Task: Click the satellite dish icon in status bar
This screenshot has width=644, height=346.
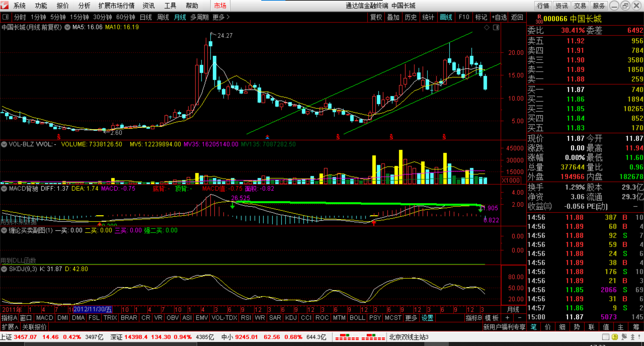Action: pyautogui.click(x=624, y=337)
